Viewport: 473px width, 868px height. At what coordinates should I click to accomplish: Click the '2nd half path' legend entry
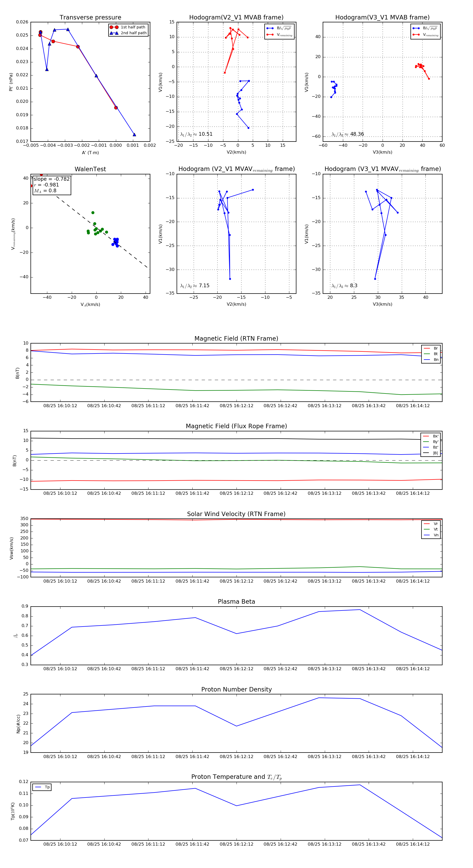point(128,33)
